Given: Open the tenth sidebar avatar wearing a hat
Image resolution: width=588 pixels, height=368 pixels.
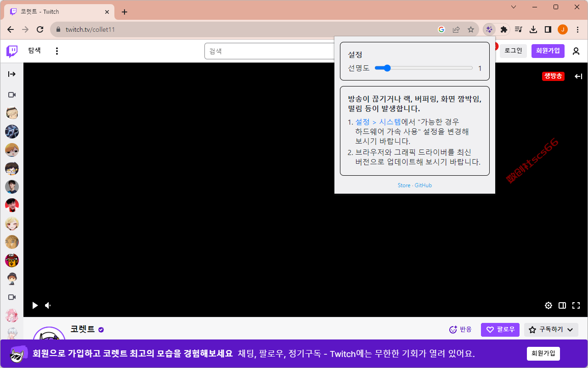Looking at the screenshot, I should (12, 279).
